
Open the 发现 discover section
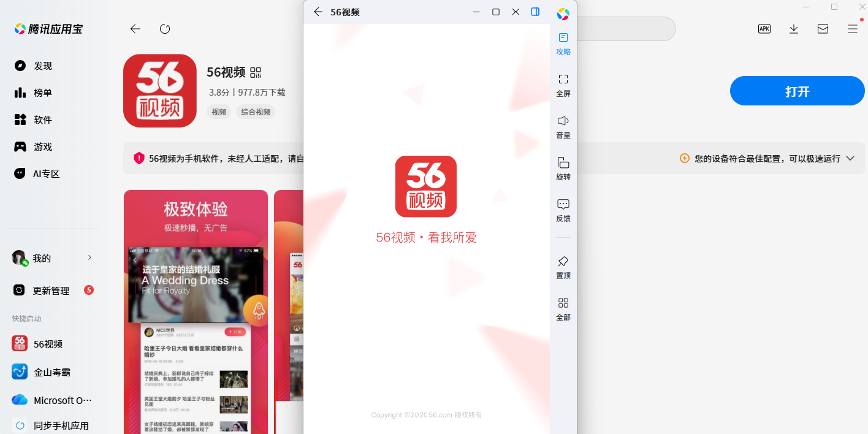coord(34,66)
